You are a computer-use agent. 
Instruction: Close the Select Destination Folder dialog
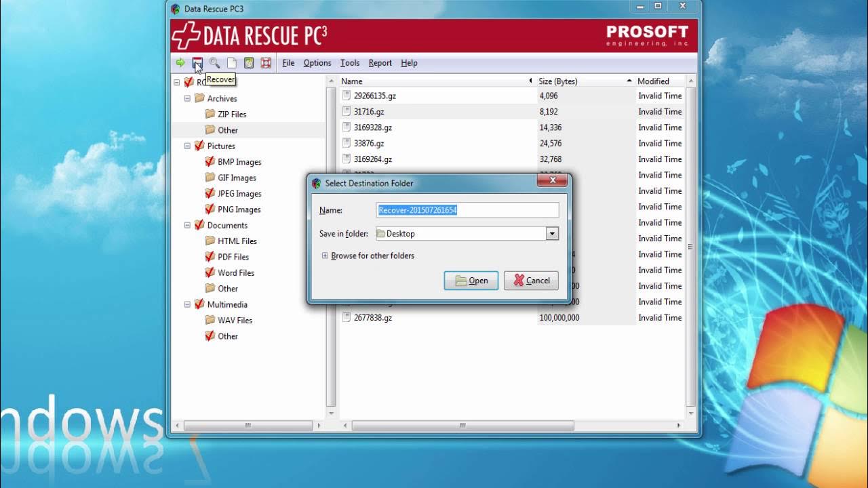[552, 181]
